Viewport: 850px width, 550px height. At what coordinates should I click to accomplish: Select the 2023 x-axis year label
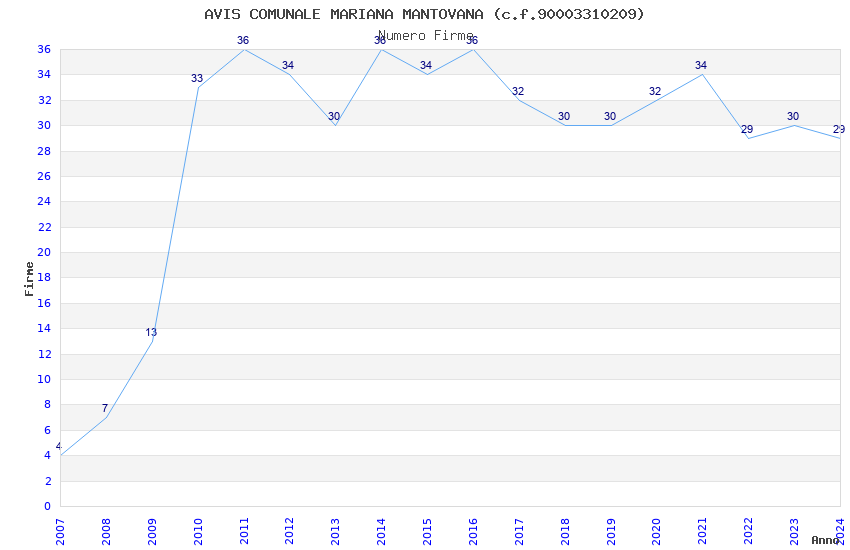(x=795, y=532)
